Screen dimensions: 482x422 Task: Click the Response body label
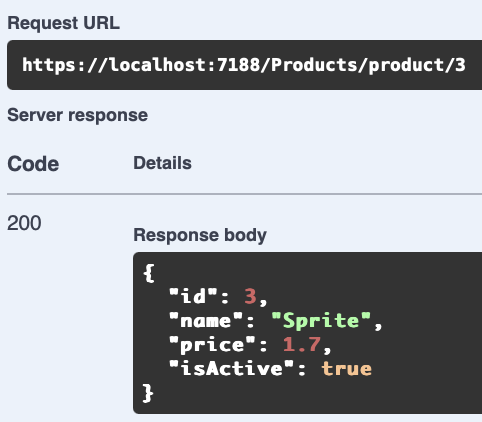click(x=200, y=235)
